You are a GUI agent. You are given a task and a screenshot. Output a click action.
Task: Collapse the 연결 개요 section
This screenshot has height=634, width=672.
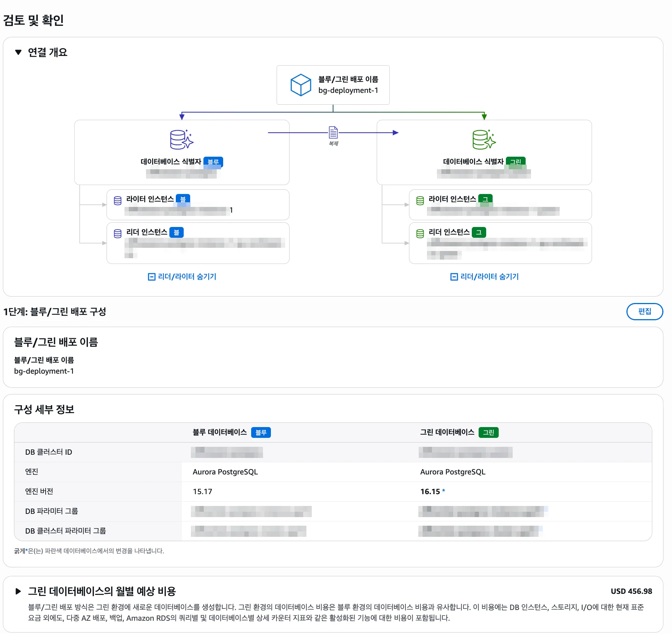18,52
